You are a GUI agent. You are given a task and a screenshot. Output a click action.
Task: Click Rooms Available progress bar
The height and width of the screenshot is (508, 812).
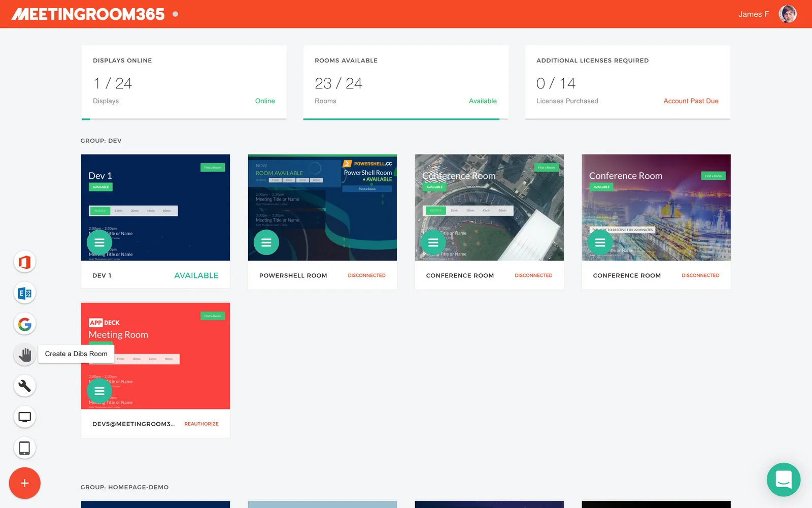405,119
